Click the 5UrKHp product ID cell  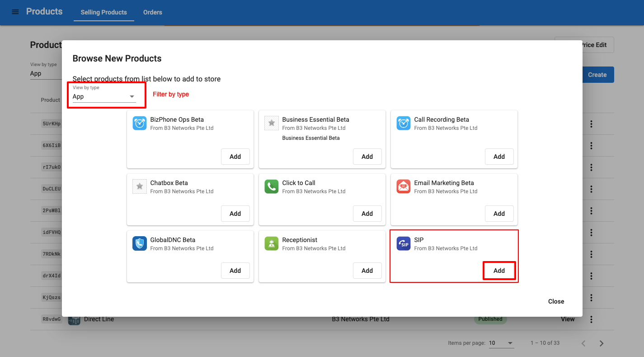[52, 124]
